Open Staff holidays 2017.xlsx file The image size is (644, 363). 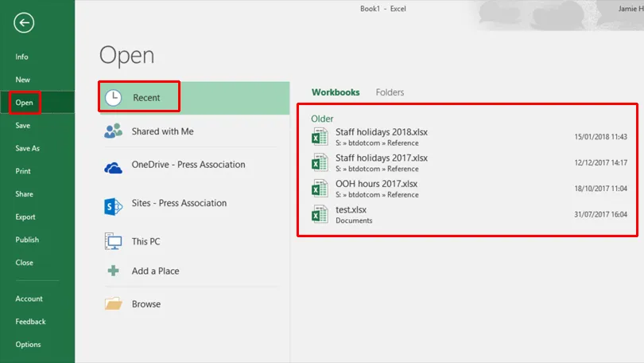pyautogui.click(x=382, y=158)
